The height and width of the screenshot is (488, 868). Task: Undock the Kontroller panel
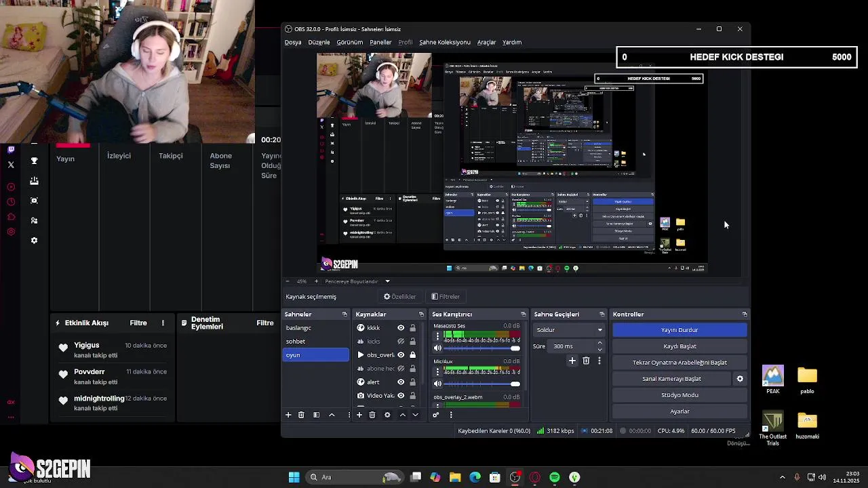click(745, 314)
